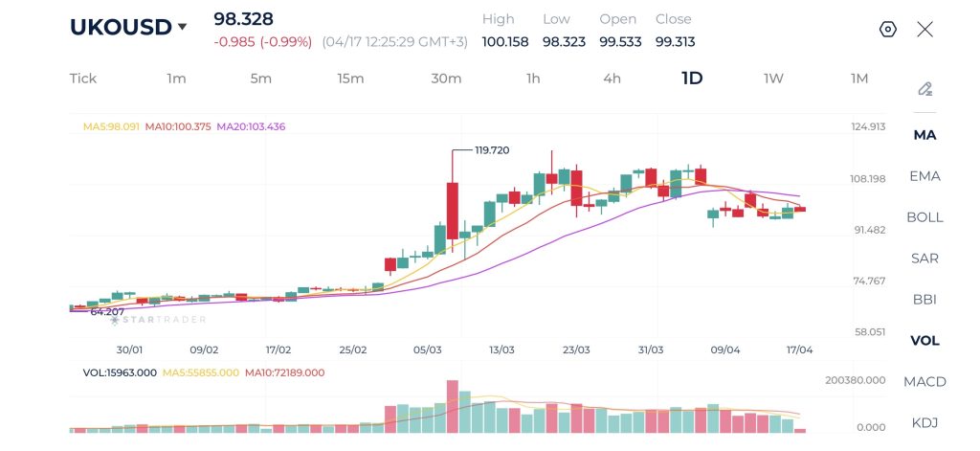
Task: Enable the EMA indicator
Action: click(924, 176)
